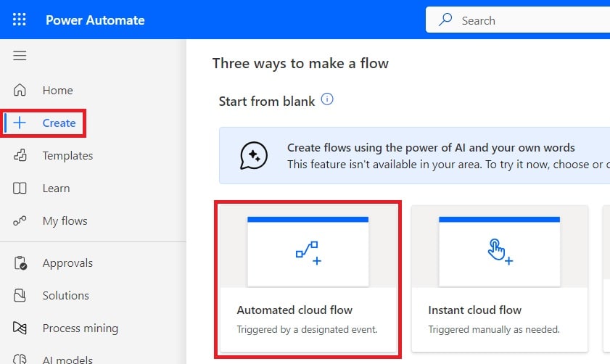
Task: Open Approvals in the sidebar
Action: [x=67, y=263]
